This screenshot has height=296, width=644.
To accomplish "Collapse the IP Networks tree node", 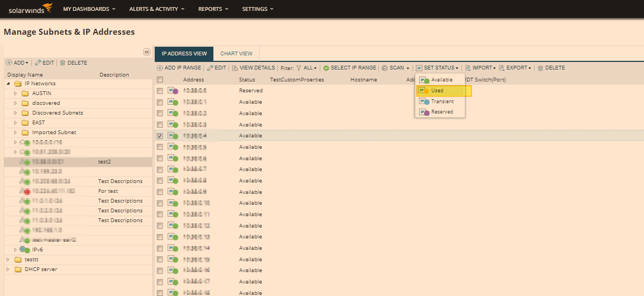I will pos(8,84).
